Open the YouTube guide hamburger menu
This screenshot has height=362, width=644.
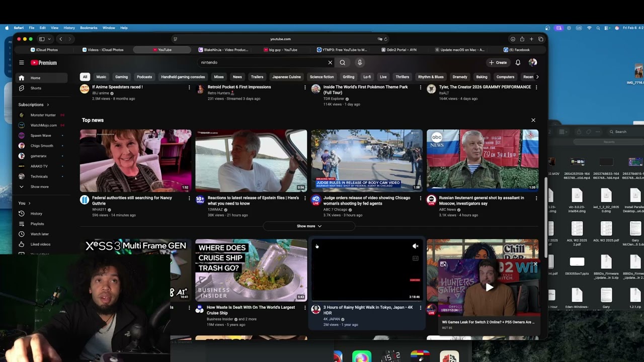coord(22,63)
